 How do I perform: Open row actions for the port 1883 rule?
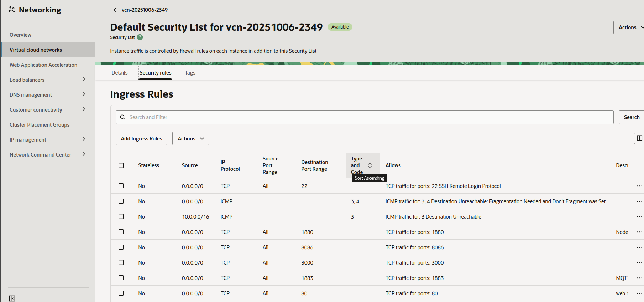tap(639, 278)
